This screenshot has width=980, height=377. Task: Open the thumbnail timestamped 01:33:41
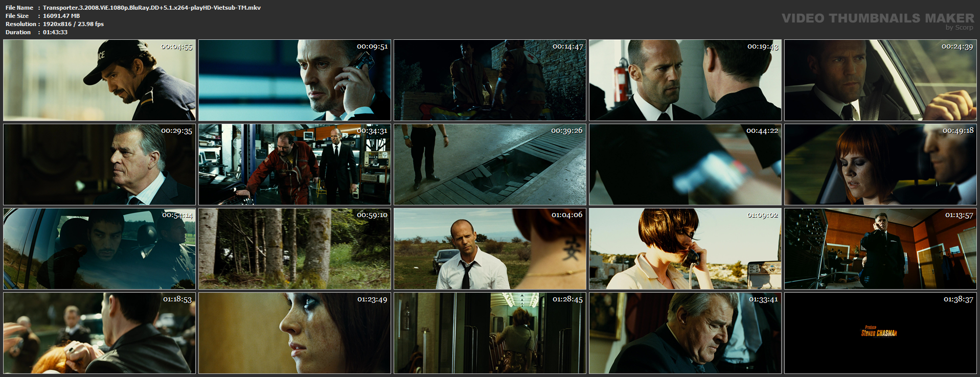(x=685, y=333)
